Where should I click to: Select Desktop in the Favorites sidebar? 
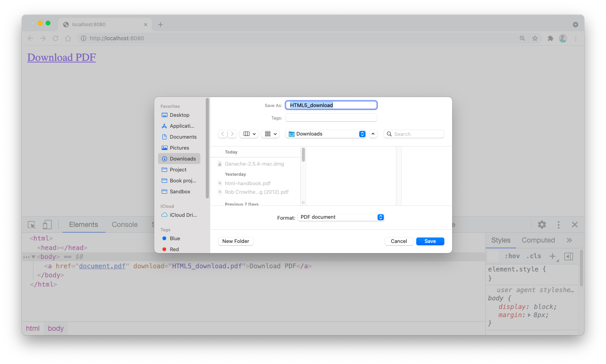click(179, 115)
